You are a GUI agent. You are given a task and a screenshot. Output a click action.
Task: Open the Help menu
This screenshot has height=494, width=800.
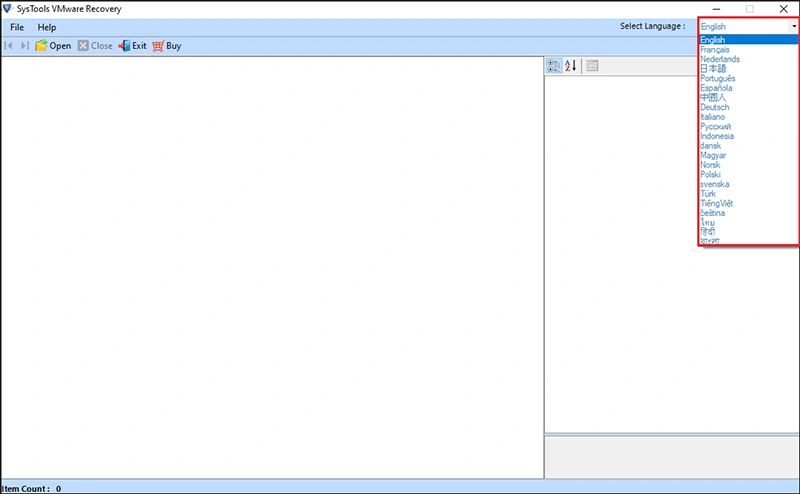tap(46, 28)
